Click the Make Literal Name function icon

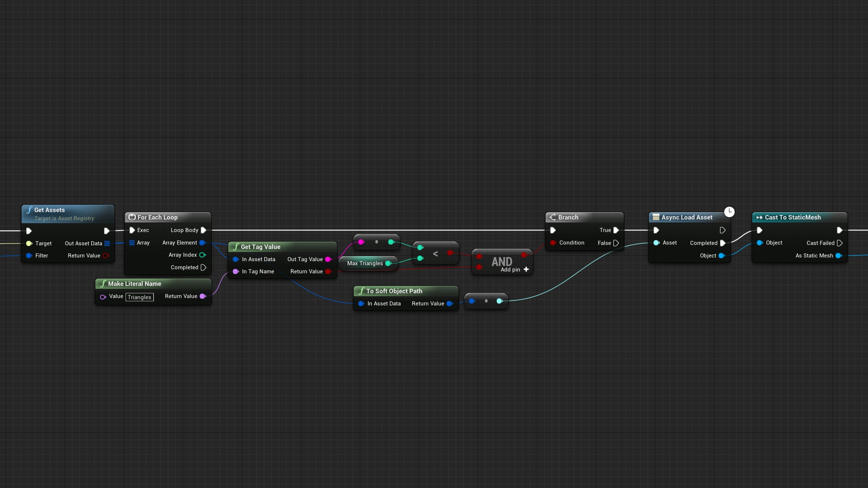tap(103, 284)
